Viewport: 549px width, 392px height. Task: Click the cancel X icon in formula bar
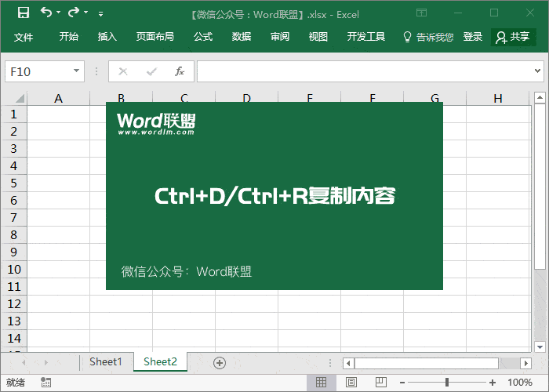123,72
